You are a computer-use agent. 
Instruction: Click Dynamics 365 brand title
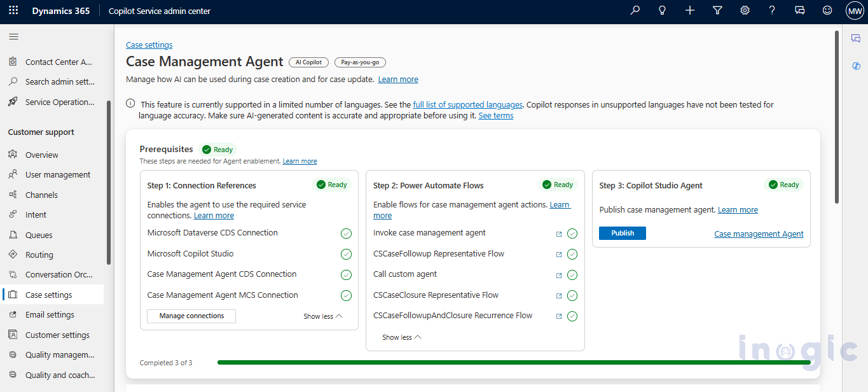click(61, 11)
